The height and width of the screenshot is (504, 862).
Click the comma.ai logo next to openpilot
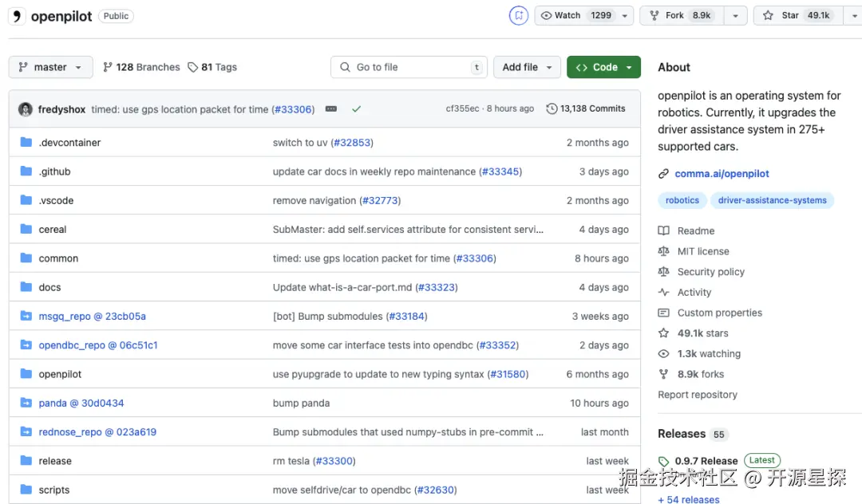pos(17,16)
